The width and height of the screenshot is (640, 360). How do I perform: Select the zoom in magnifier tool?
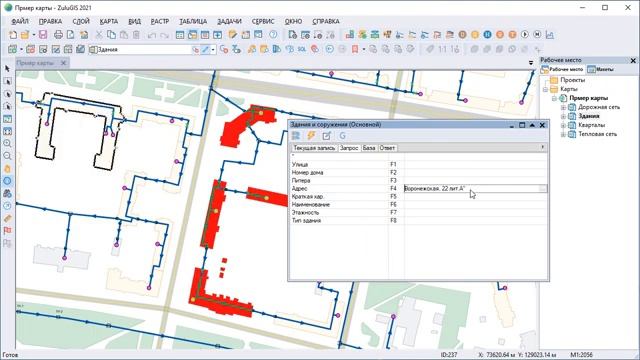coord(7,144)
